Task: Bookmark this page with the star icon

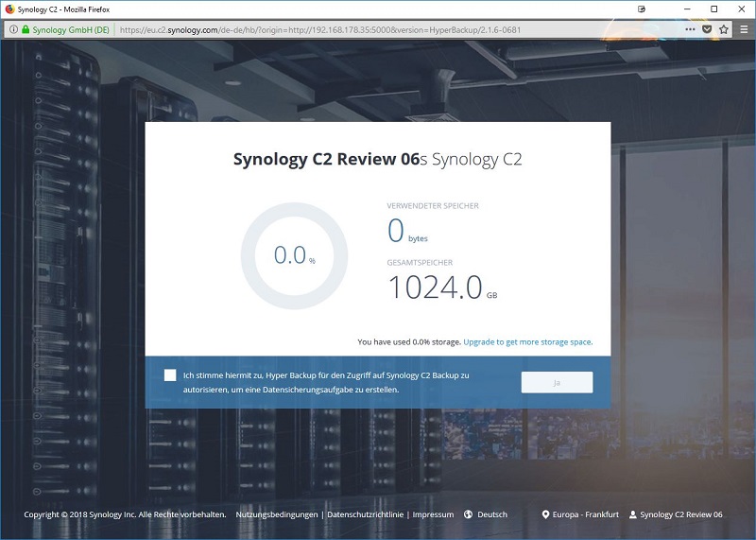Action: pos(723,29)
